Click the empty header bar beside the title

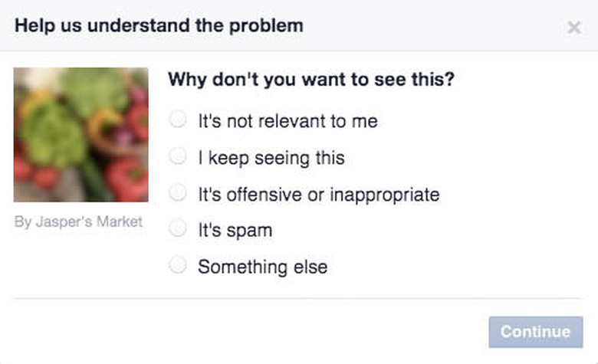tap(435, 26)
